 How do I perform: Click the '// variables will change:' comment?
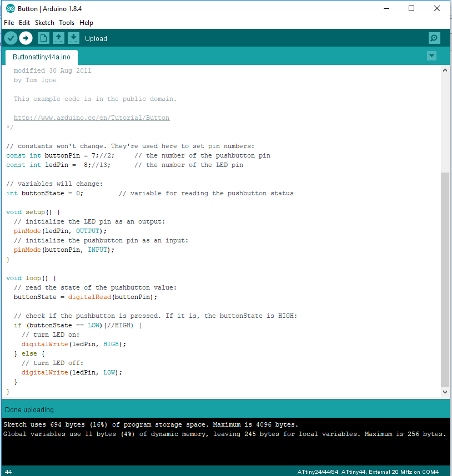pos(54,184)
